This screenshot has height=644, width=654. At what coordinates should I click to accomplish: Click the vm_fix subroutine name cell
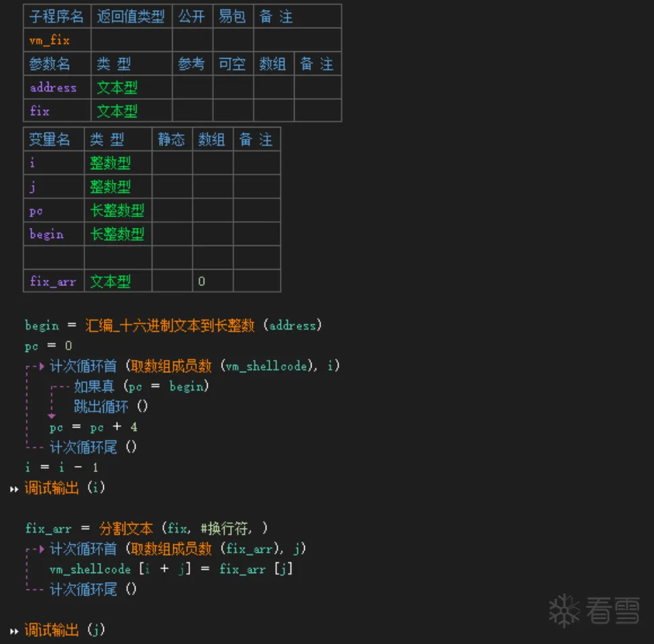click(x=57, y=40)
